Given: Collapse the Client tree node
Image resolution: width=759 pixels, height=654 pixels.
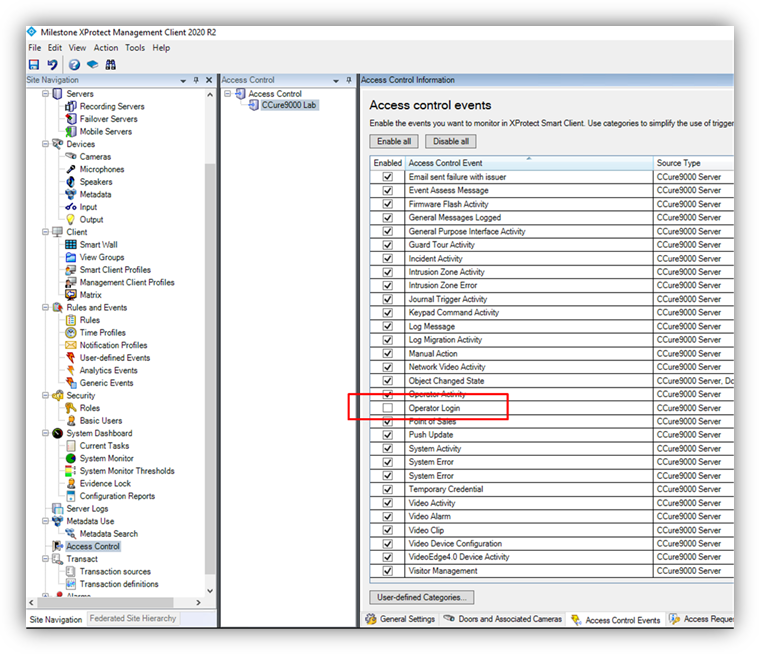Looking at the screenshot, I should click(46, 232).
